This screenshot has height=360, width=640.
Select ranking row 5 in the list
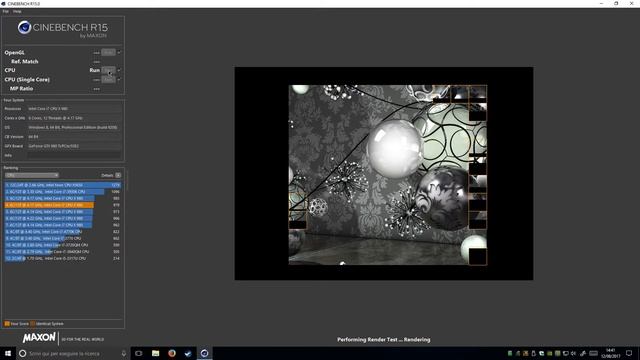[62, 212]
